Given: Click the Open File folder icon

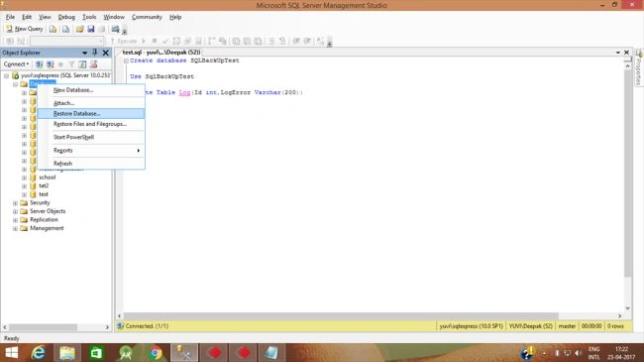Looking at the screenshot, I should click(79, 29).
